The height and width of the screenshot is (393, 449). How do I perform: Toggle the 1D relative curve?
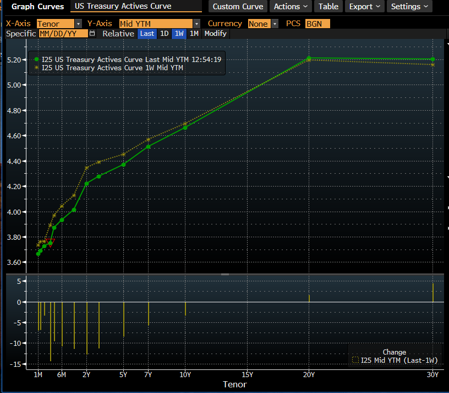(164, 34)
